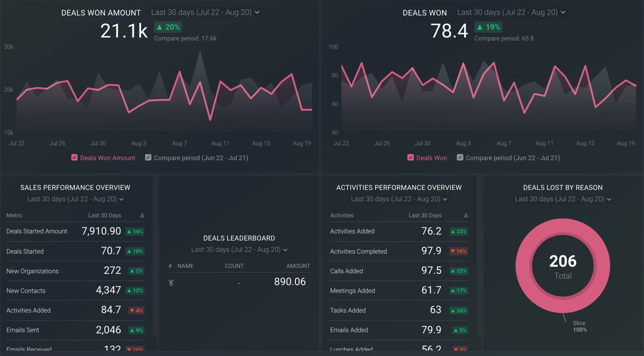Select the NAME column header

point(186,266)
